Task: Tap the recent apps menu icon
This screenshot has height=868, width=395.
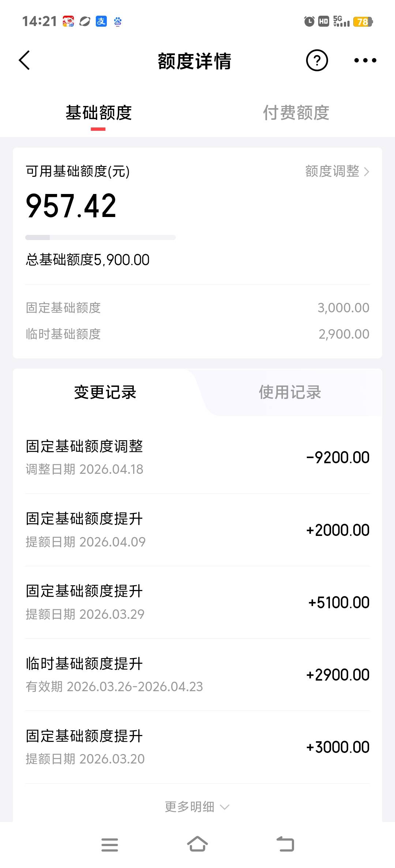Action: (109, 844)
